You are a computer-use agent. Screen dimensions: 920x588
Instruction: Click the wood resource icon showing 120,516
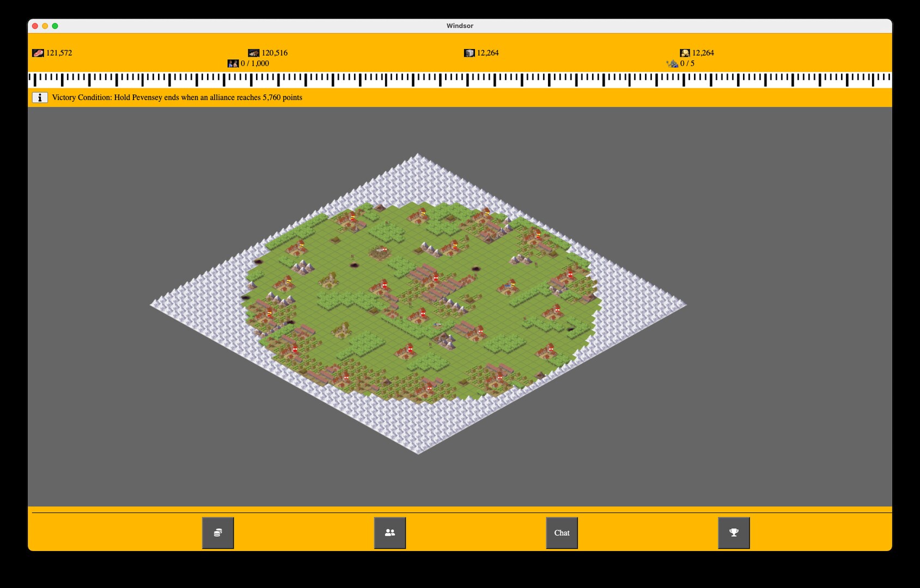click(253, 53)
